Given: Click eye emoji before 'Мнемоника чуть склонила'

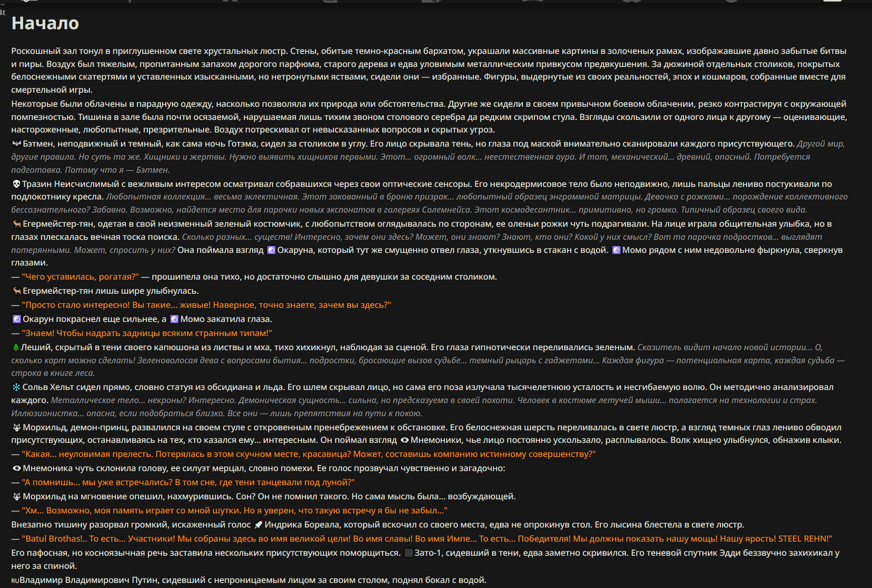Looking at the screenshot, I should tap(17, 468).
